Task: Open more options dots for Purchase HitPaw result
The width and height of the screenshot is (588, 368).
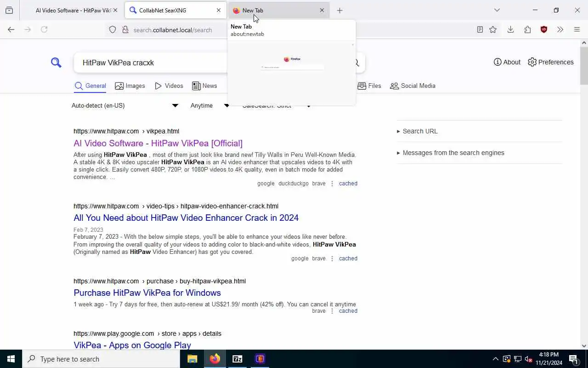Action: [x=332, y=311]
